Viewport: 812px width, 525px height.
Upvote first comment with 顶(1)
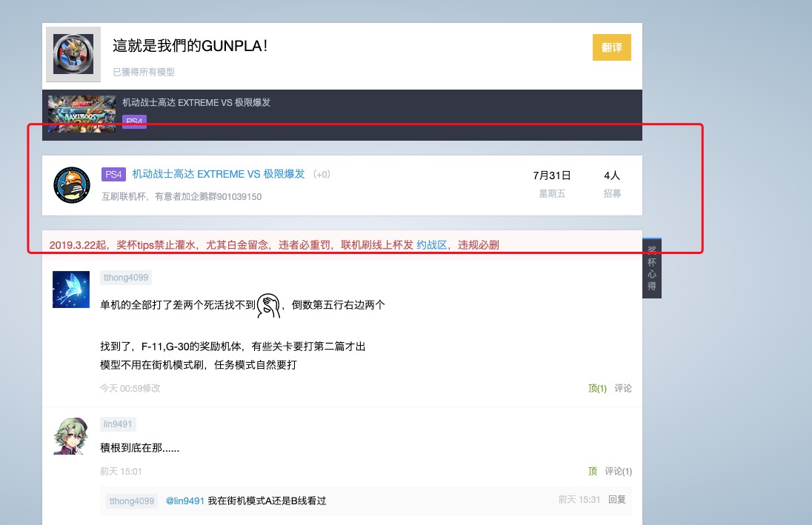click(x=597, y=388)
